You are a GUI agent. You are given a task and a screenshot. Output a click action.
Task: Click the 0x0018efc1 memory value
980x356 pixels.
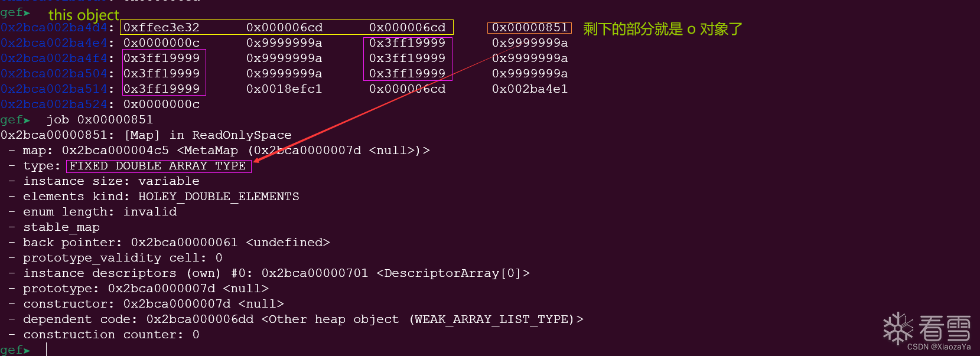click(x=284, y=89)
